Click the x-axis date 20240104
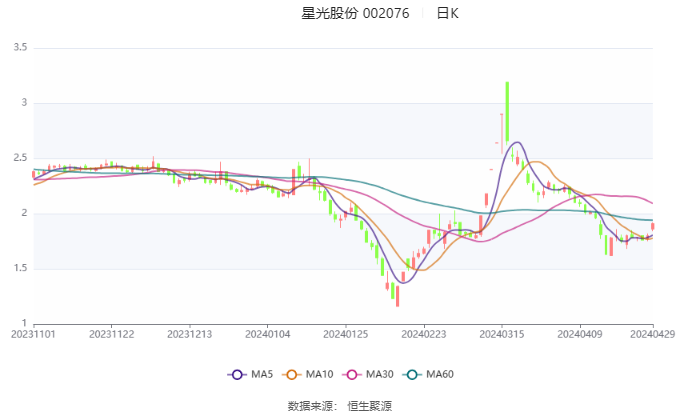Screen dimensions: 680x413 268,334
